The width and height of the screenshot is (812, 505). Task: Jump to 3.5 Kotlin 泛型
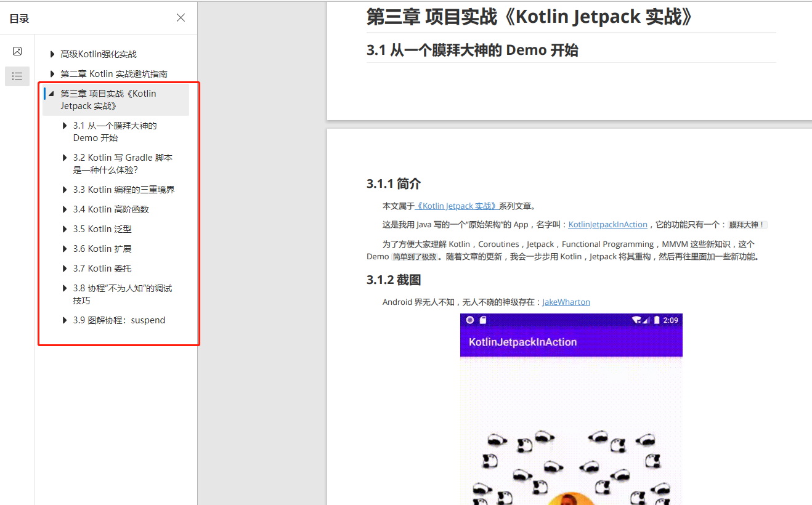click(102, 229)
